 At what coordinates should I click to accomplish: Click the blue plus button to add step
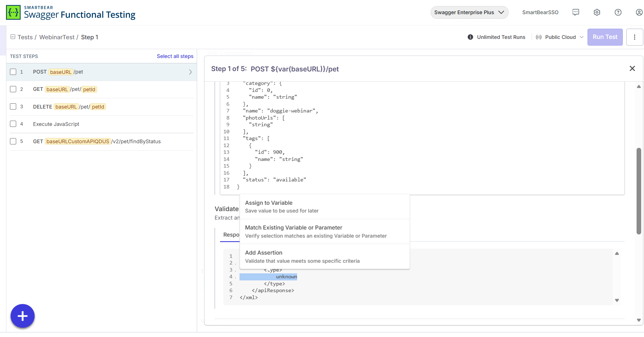22,316
